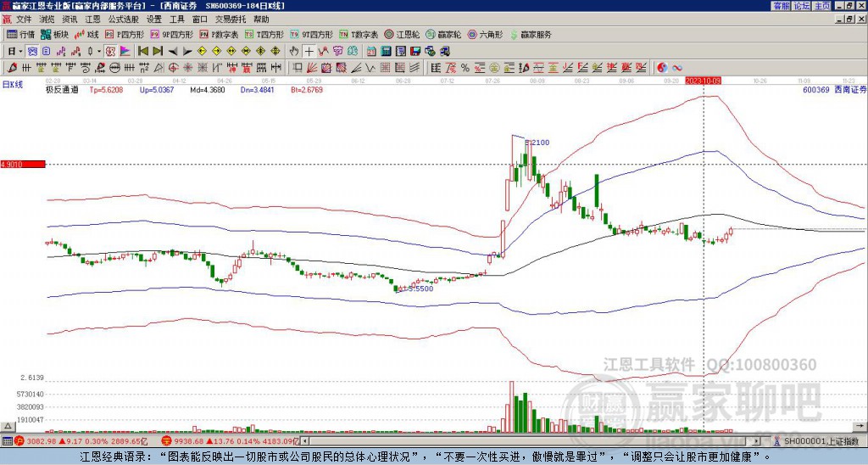This screenshot has height=465, width=868.
Task: Open the 行情 market quotes view
Action: pyautogui.click(x=20, y=34)
